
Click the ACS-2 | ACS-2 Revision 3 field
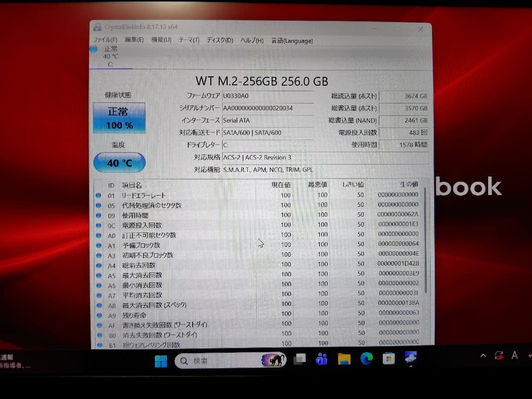[325, 158]
